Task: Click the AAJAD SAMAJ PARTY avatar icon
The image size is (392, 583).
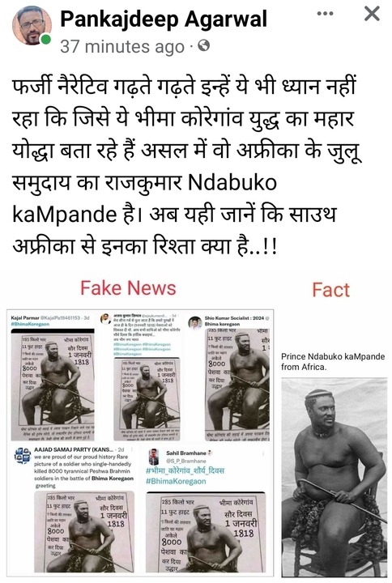Action: click(x=23, y=455)
